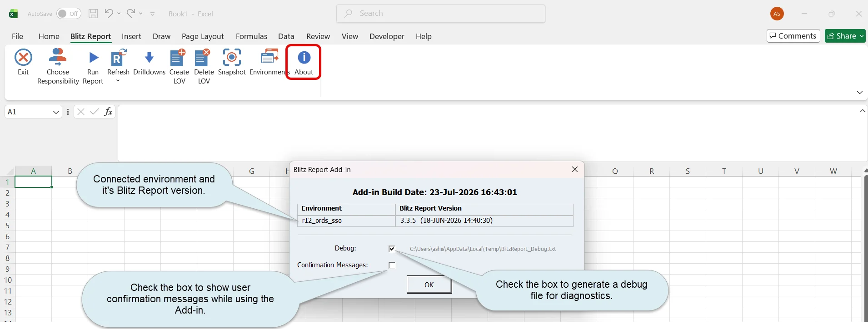The width and height of the screenshot is (868, 329).
Task: Select column A header
Action: click(x=34, y=171)
